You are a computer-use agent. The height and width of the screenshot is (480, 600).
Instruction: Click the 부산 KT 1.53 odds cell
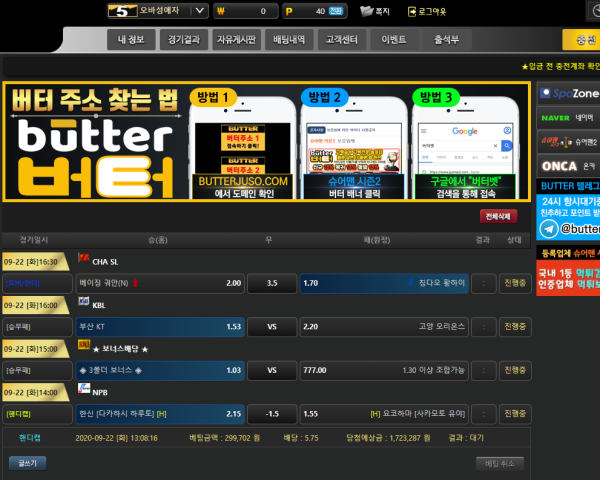pyautogui.click(x=161, y=326)
